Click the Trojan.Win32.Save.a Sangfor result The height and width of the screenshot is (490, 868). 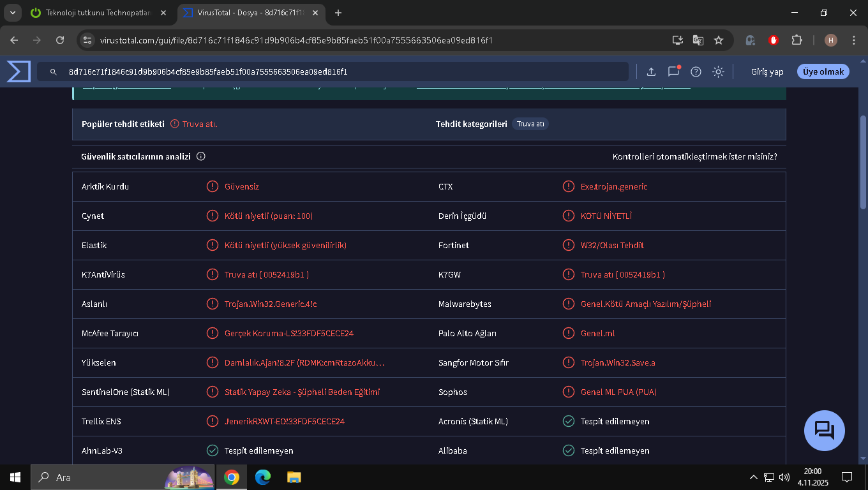coord(618,362)
